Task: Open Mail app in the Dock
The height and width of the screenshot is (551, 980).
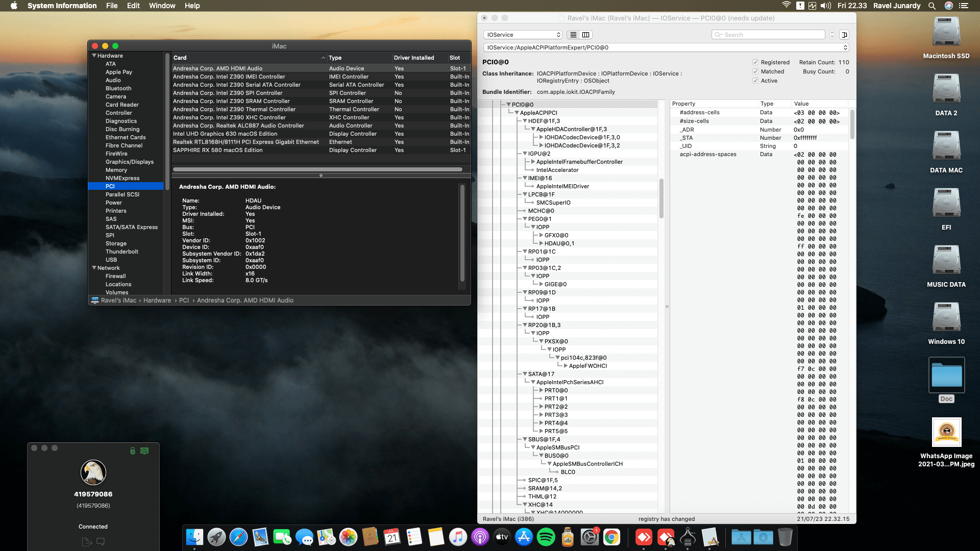Action: pyautogui.click(x=260, y=537)
